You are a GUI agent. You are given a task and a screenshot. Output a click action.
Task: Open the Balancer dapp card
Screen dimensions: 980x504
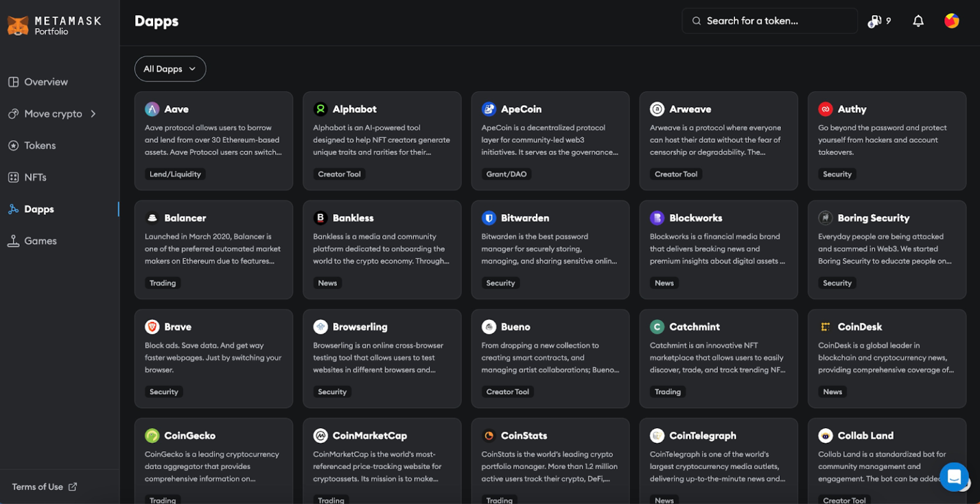click(x=213, y=249)
